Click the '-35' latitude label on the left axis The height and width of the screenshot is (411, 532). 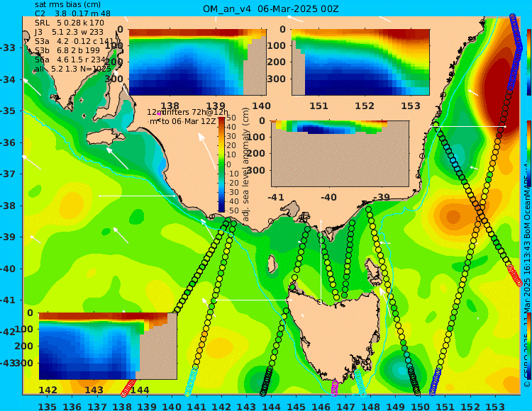coord(8,111)
